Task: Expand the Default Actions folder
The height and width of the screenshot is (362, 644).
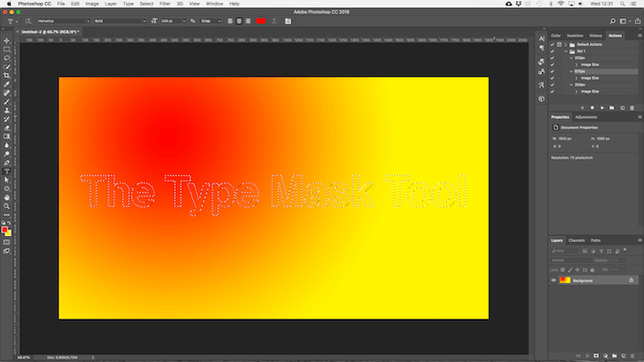Action: (x=565, y=44)
